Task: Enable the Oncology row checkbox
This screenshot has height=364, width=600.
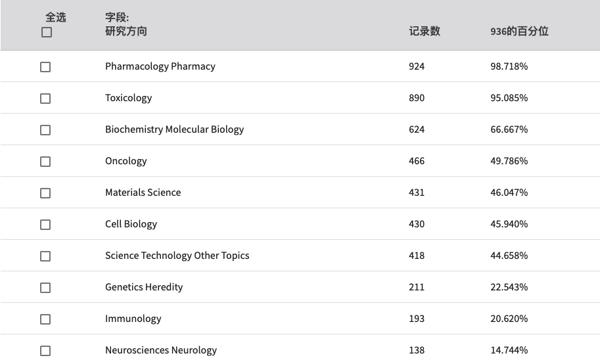Action: 45,162
